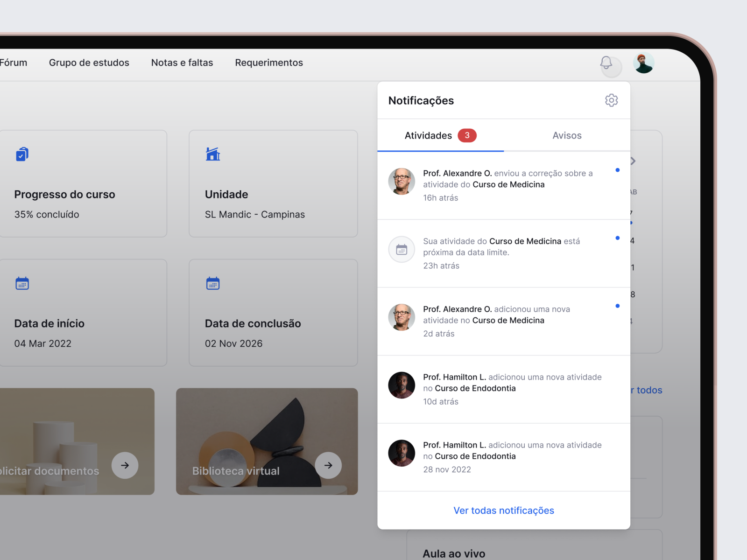
Task: Open the user profile avatar menu
Action: point(644,63)
